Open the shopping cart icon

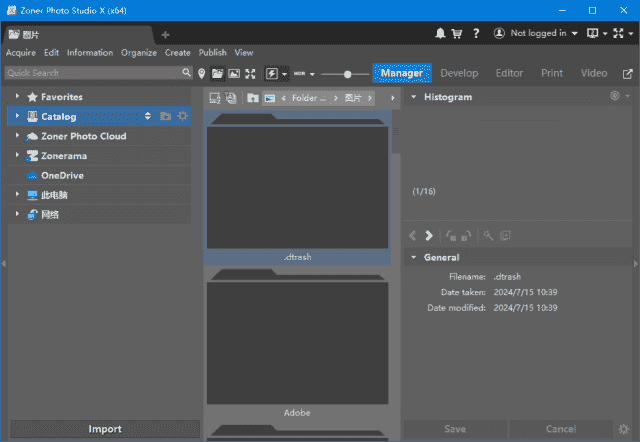point(457,33)
